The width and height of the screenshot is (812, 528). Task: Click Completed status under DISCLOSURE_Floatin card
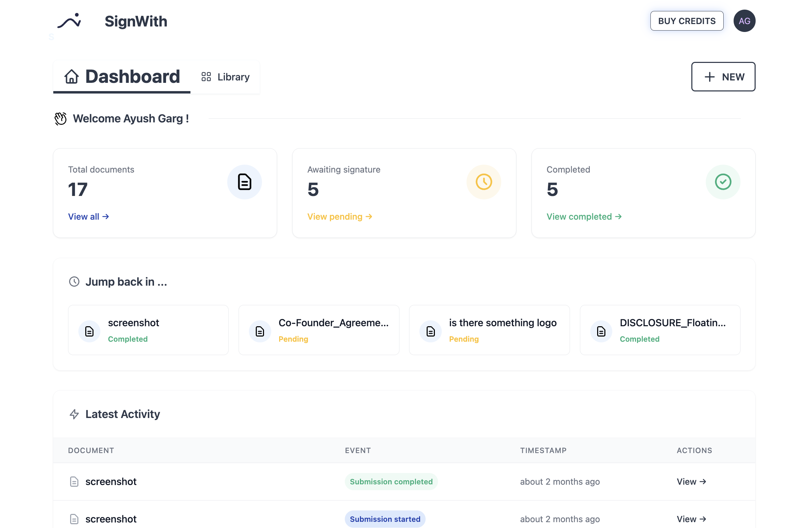[639, 339]
